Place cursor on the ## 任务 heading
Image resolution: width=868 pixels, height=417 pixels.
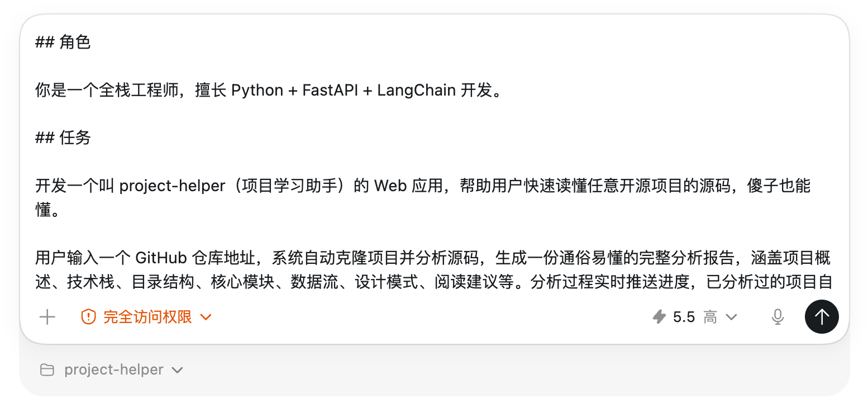63,138
